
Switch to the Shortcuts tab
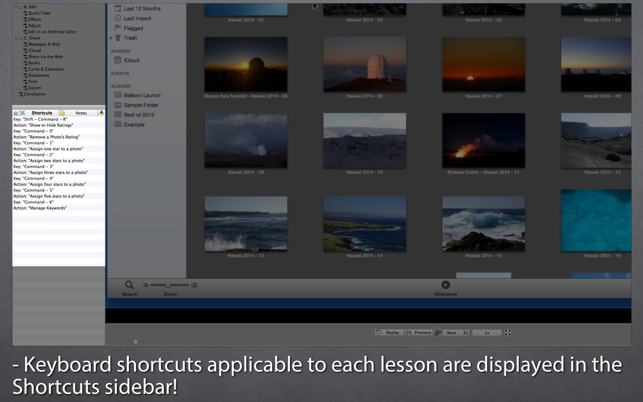pyautogui.click(x=42, y=113)
